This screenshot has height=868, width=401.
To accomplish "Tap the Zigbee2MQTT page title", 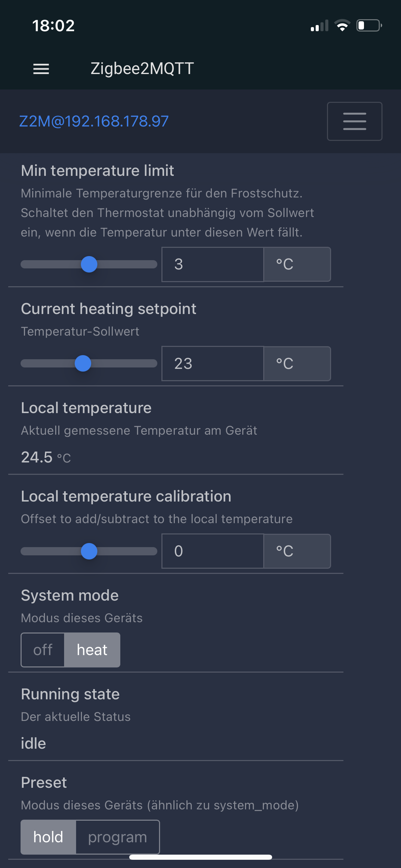I will [142, 69].
